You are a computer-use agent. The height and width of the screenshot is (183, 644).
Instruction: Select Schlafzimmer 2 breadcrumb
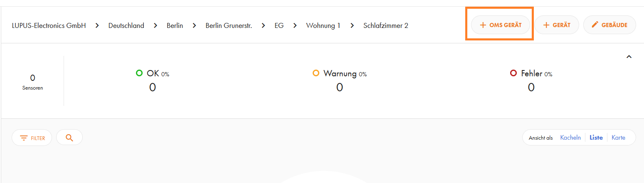click(386, 25)
